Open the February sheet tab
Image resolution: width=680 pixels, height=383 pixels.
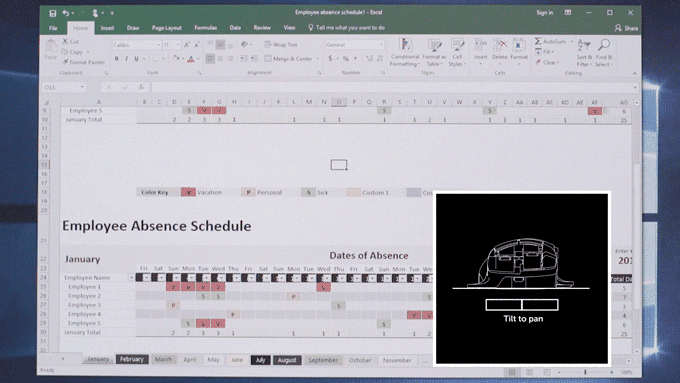click(x=132, y=359)
